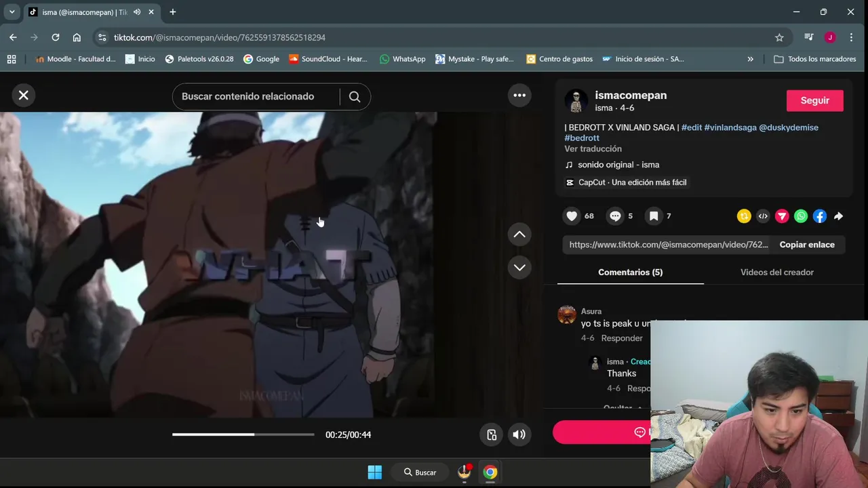
Task: Switch to 'Videos del creador' tab
Action: click(x=777, y=272)
